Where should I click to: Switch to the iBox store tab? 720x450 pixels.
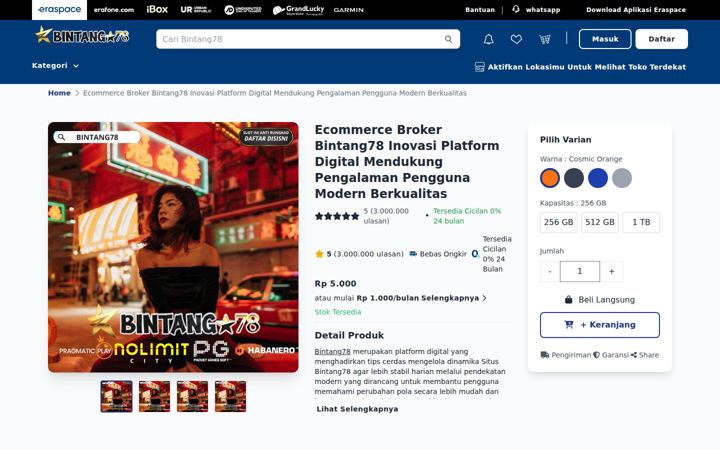tap(157, 10)
